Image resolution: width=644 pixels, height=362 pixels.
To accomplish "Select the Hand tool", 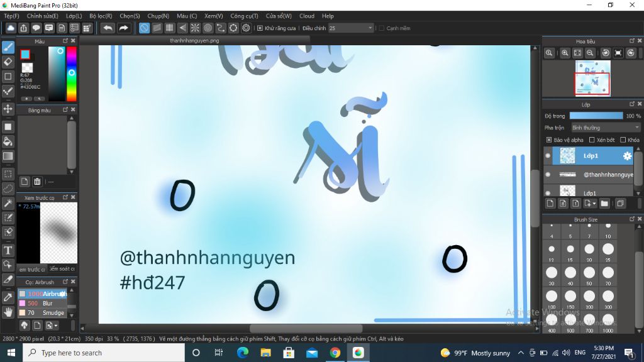I will pos(8,312).
